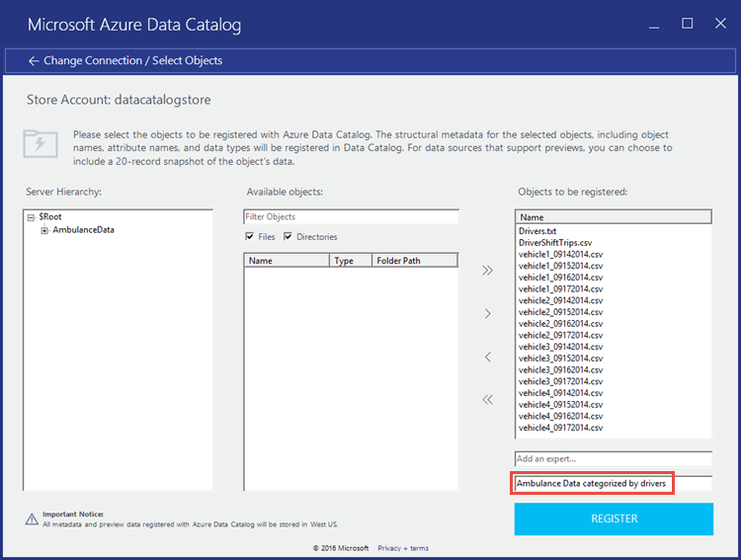741x560 pixels.
Task: Sort available objects by Folder Path column
Action: 414,261
